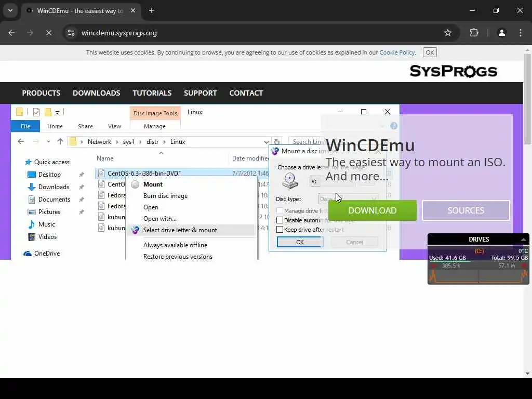This screenshot has width=532, height=399.
Task: Open quick access toolbar customize dropdown
Action: click(57, 112)
